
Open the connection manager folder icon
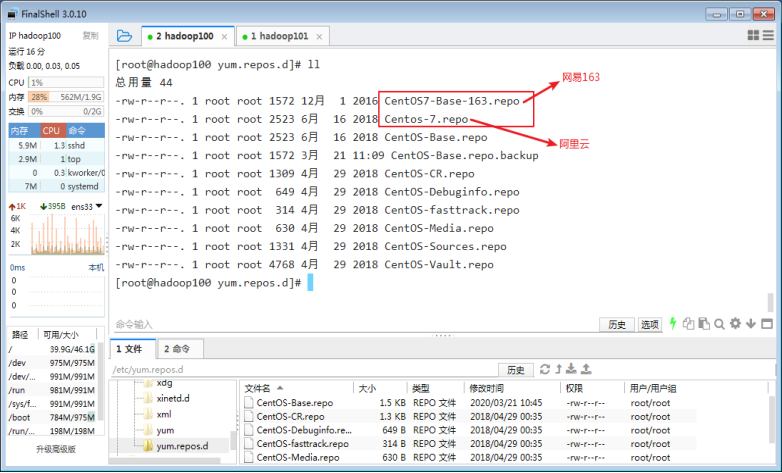(x=124, y=36)
